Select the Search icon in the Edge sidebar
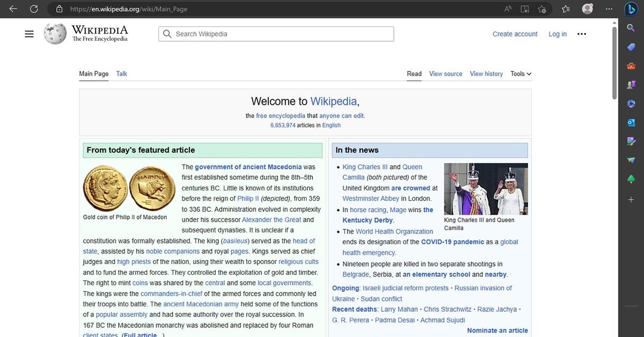The height and width of the screenshot is (337, 644). 631,28
